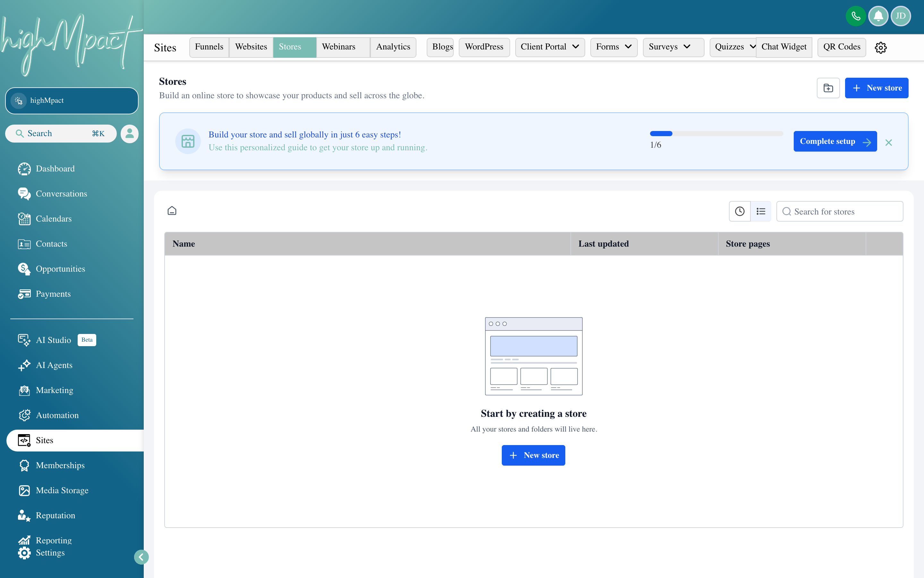
Task: Click the store icon in setup banner
Action: 188,141
